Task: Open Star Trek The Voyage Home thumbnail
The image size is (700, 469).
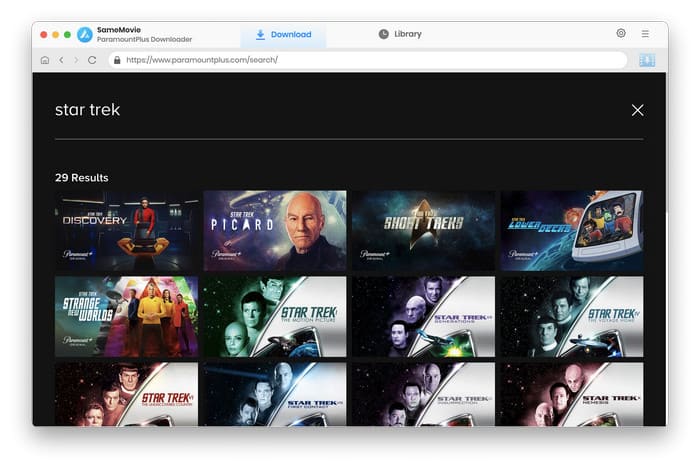Action: coord(572,316)
